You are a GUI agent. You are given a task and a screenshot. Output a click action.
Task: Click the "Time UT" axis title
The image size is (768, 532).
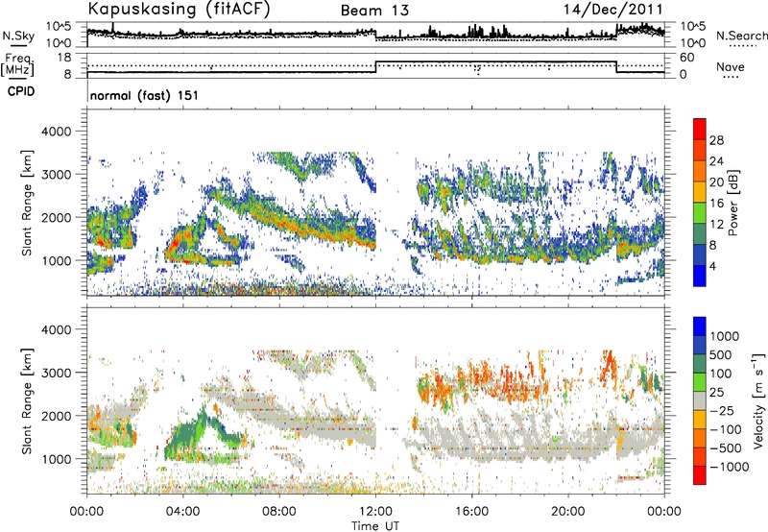tap(375, 526)
